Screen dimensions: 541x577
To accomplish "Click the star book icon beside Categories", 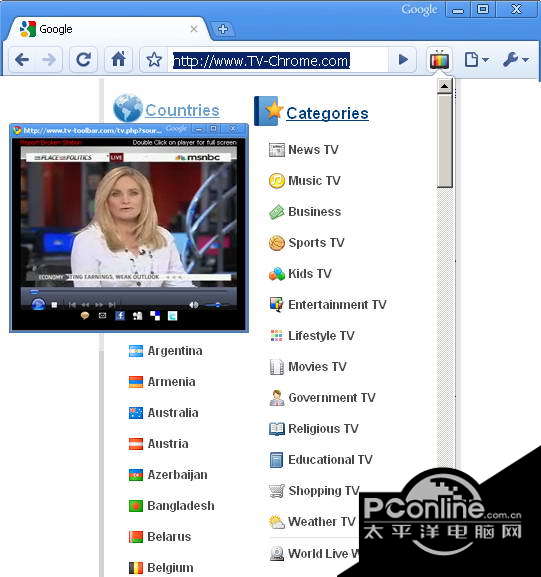I will pyautogui.click(x=269, y=111).
